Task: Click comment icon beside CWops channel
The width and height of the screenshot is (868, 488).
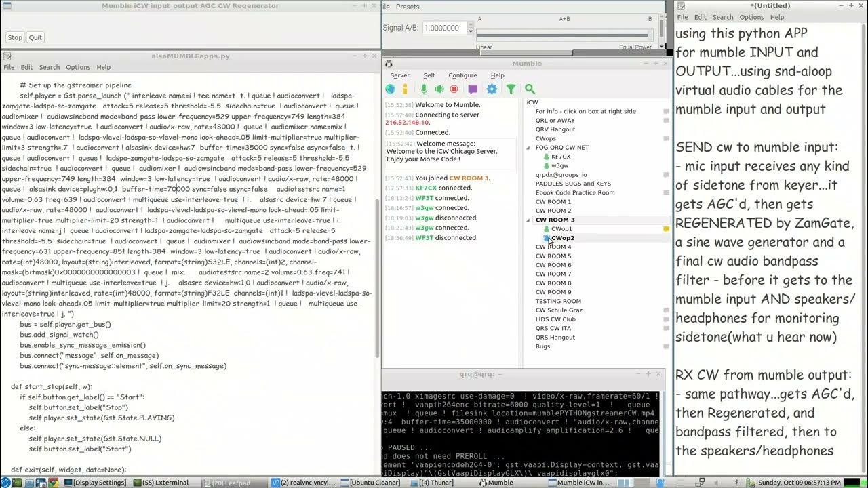Action: pos(666,138)
